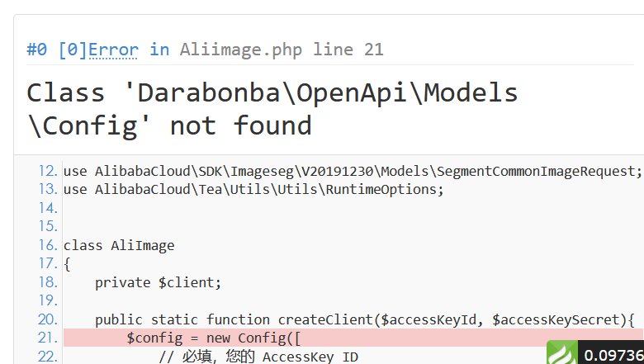Screen dimensions: 644x364
Task: Click the dotted-underlined Error label
Action: pos(113,50)
